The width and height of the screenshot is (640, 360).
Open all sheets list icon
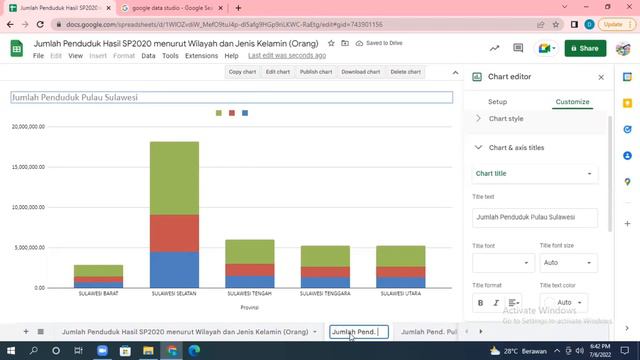(x=40, y=331)
